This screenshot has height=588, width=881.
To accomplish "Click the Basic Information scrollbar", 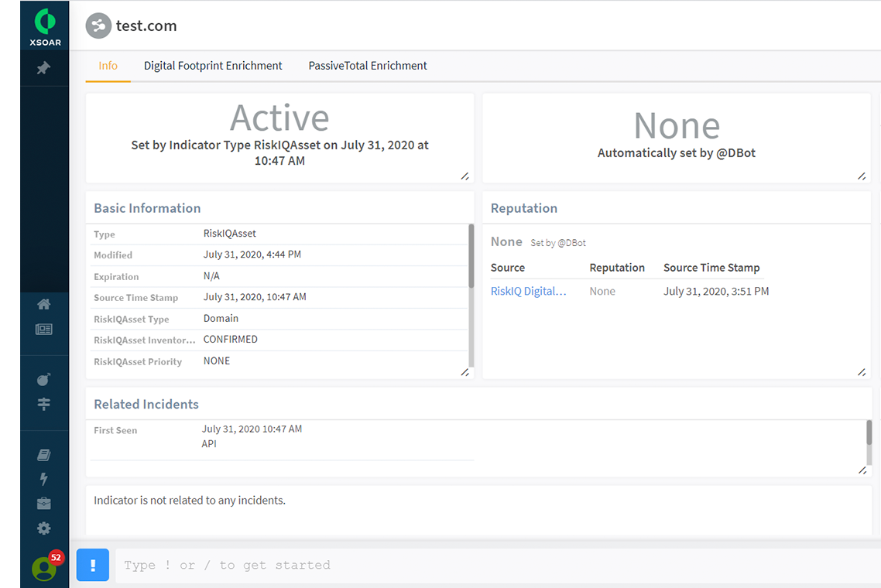I will (x=471, y=256).
